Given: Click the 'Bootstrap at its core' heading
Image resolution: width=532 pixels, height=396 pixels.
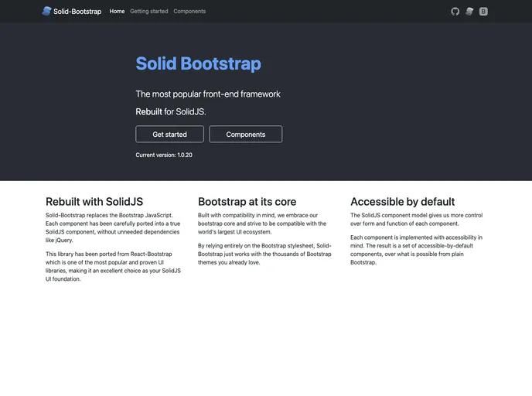Looking at the screenshot, I should tap(247, 202).
